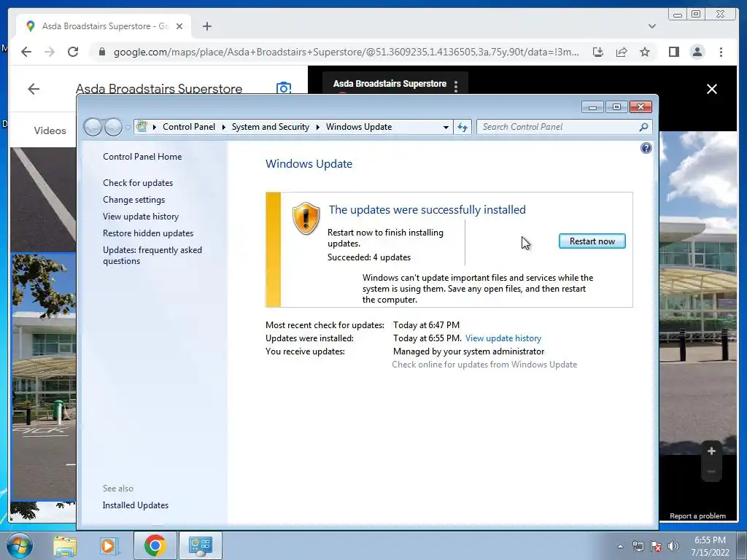View site information lock icon in Chrome
Viewport: 747px width, 560px height.
[x=101, y=52]
